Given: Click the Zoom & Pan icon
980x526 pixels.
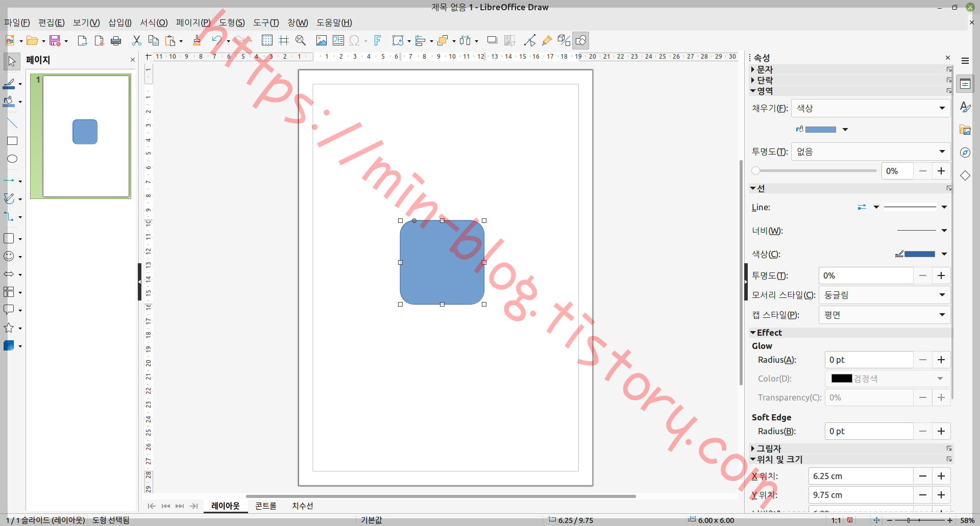Looking at the screenshot, I should 301,40.
